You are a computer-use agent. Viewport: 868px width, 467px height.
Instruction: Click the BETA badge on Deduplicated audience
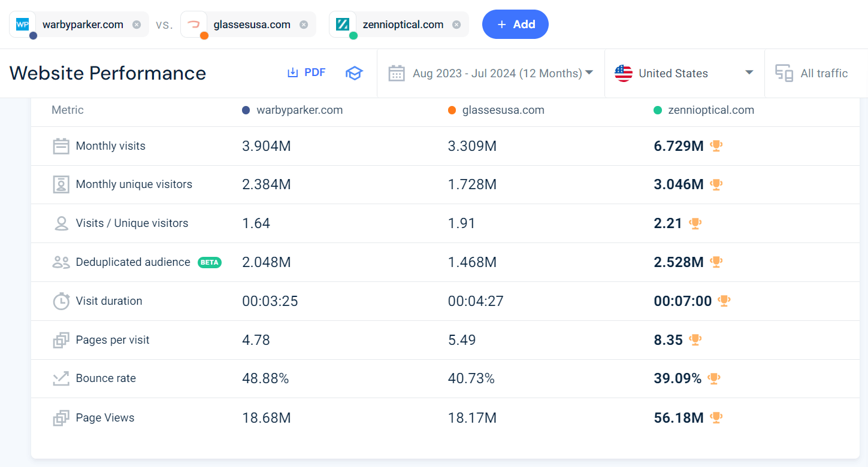[x=210, y=262]
